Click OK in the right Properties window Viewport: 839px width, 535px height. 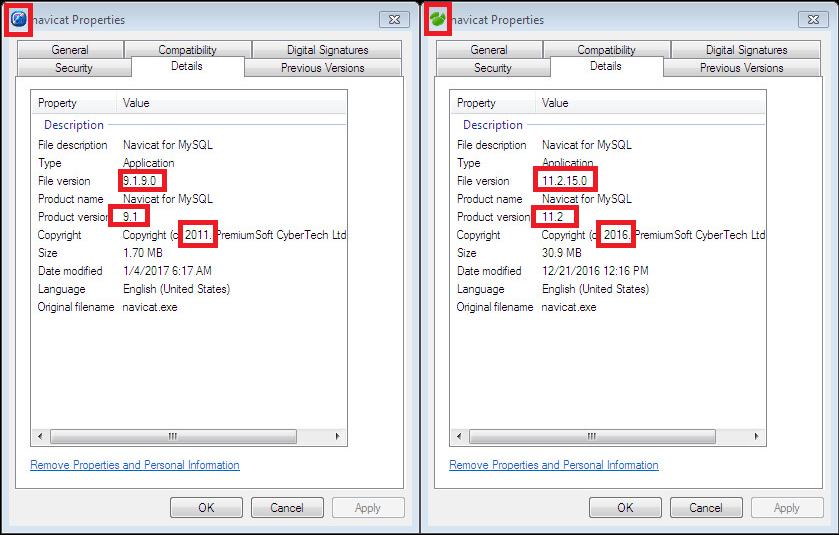click(x=626, y=508)
